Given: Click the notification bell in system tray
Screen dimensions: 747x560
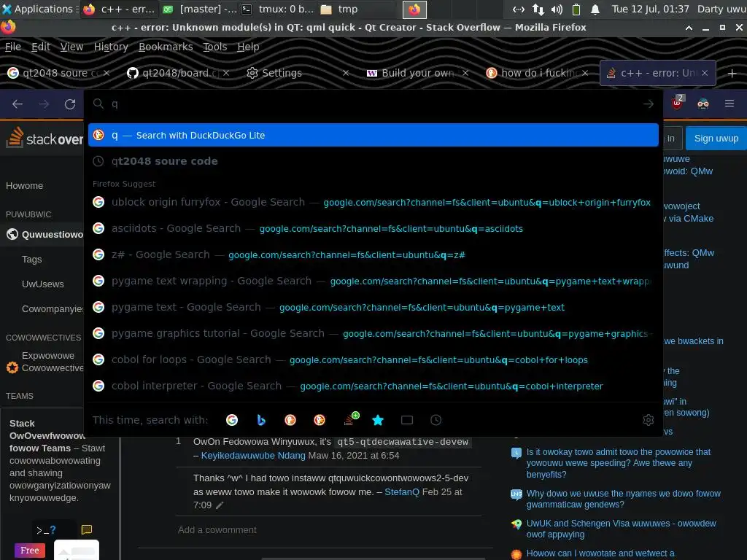Looking at the screenshot, I should [x=595, y=9].
